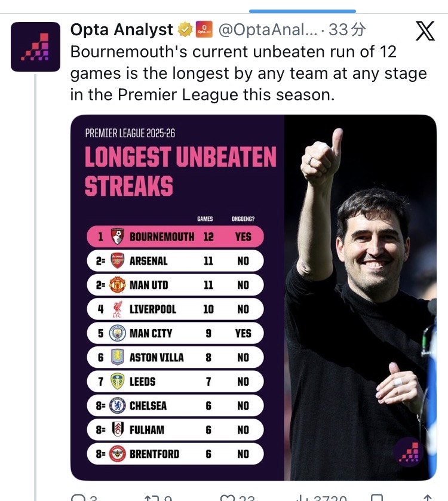The height and width of the screenshot is (501, 448).
Task: Tap the share icon
Action: [x=428, y=497]
